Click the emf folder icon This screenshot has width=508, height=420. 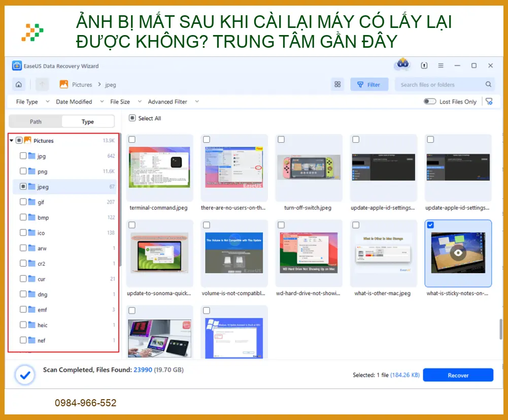point(32,309)
